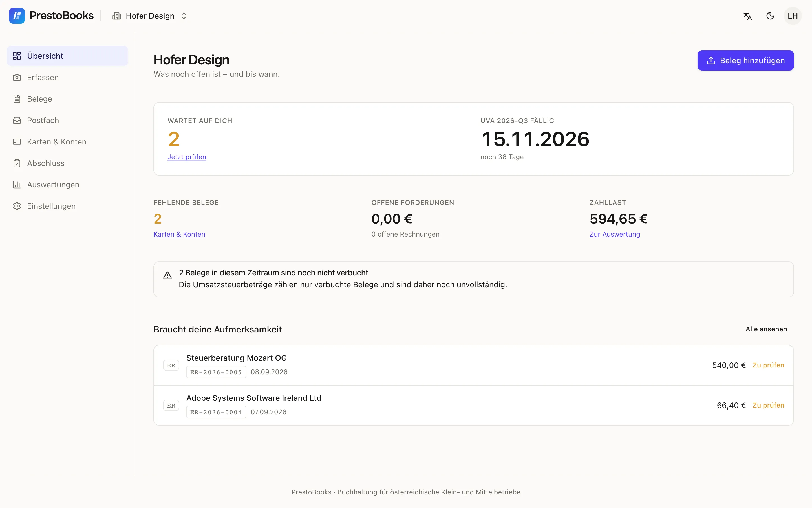Viewport: 812px width, 508px height.
Task: Open Einstellungen in the sidebar
Action: click(x=67, y=206)
